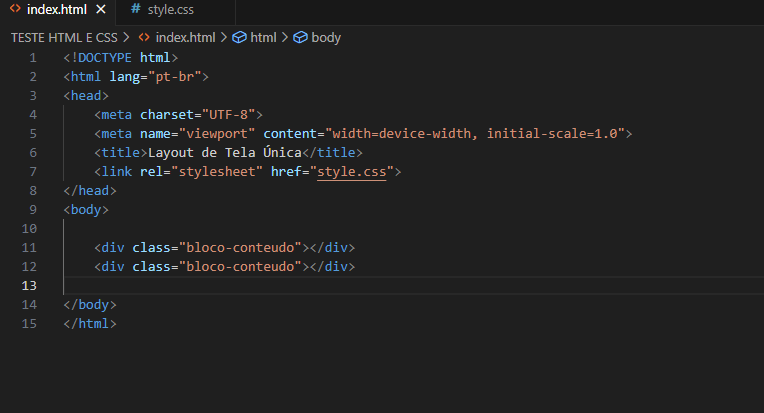The height and width of the screenshot is (413, 764).
Task: Open the style.css tab
Action: click(171, 10)
